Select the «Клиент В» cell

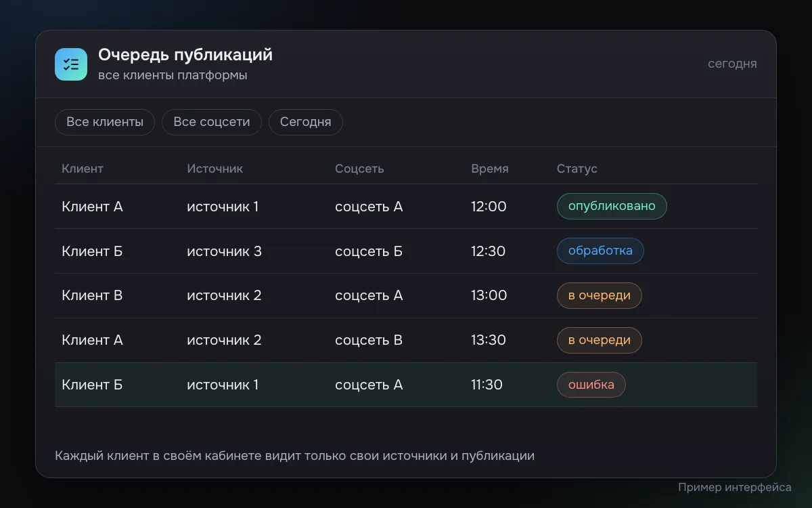coord(92,295)
